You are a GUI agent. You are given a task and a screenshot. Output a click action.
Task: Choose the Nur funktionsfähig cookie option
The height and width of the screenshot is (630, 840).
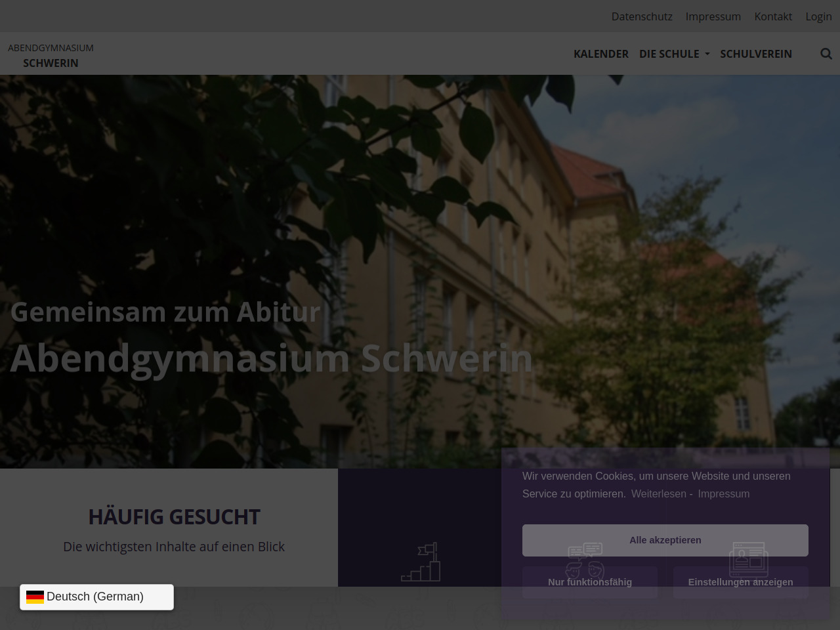point(589,582)
